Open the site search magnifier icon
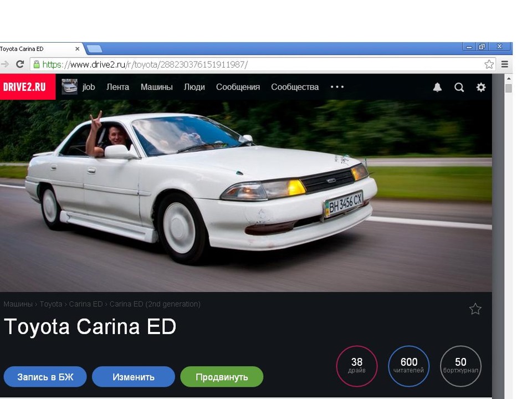 click(459, 87)
